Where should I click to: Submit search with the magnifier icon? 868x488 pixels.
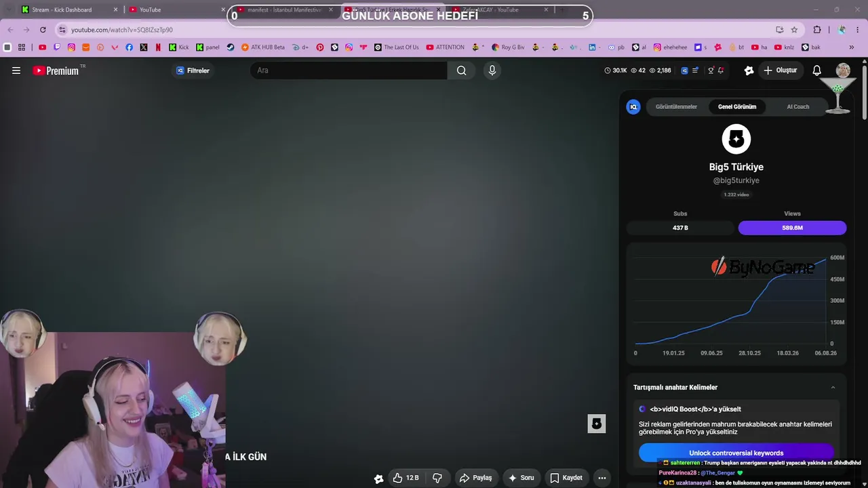462,70
